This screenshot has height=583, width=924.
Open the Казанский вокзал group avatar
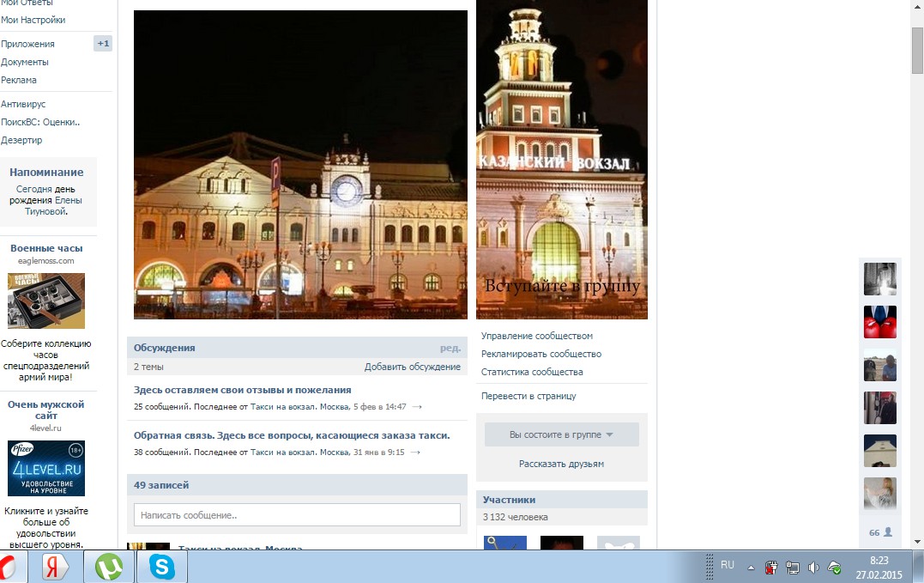point(562,159)
